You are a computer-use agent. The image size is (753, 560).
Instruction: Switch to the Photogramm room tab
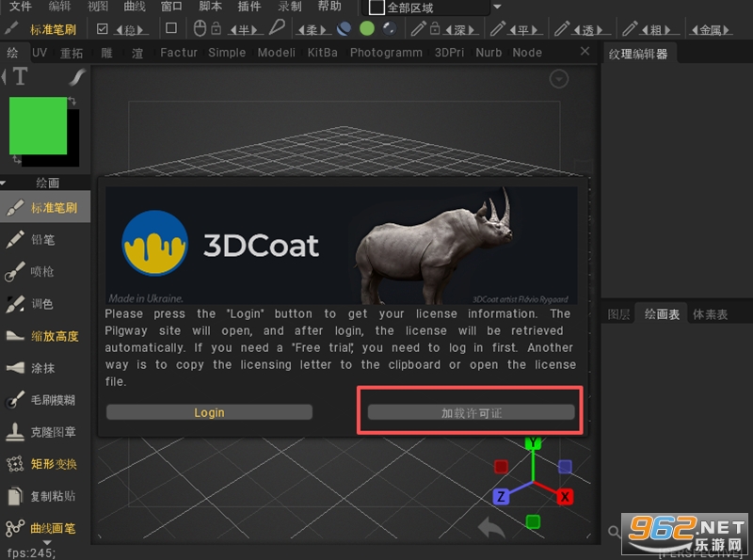pos(386,53)
